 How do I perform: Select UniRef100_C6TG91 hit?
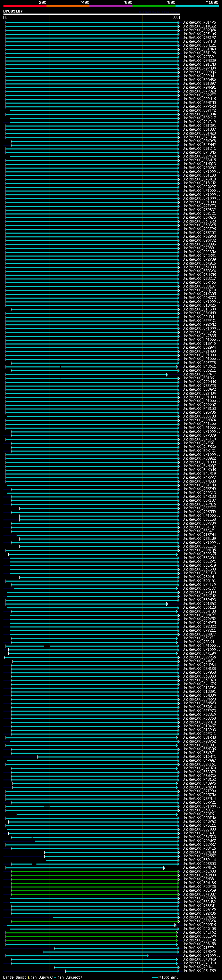pos(199,125)
